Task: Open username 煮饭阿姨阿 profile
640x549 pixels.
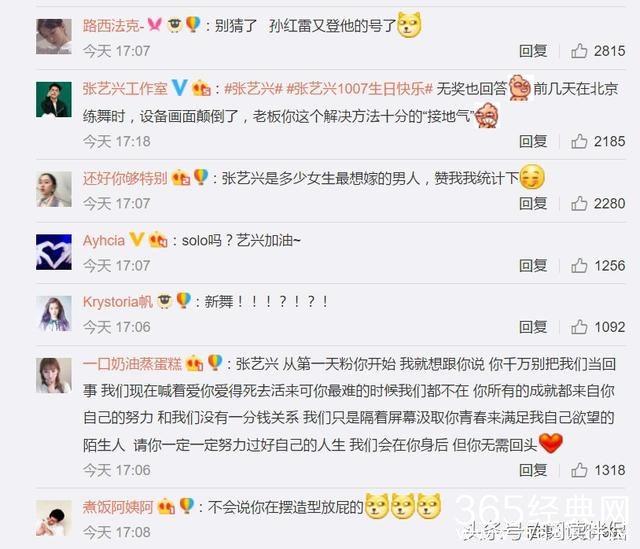Action: [x=118, y=507]
